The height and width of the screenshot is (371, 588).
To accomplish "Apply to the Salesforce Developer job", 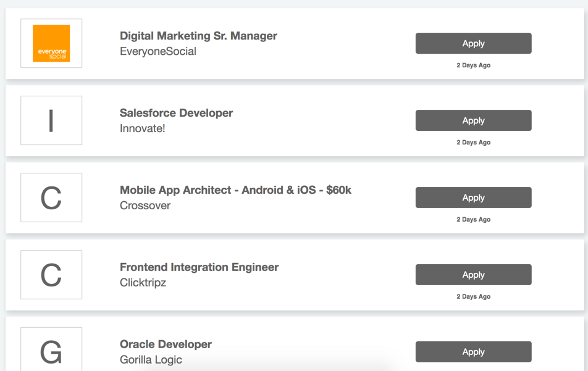I will pyautogui.click(x=473, y=120).
